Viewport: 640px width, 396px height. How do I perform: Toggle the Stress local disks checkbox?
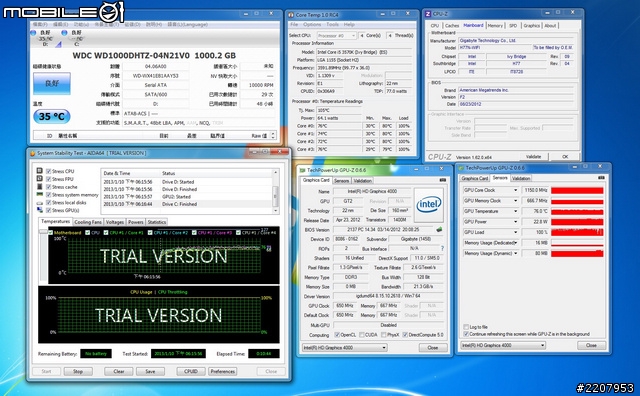tap(49, 202)
